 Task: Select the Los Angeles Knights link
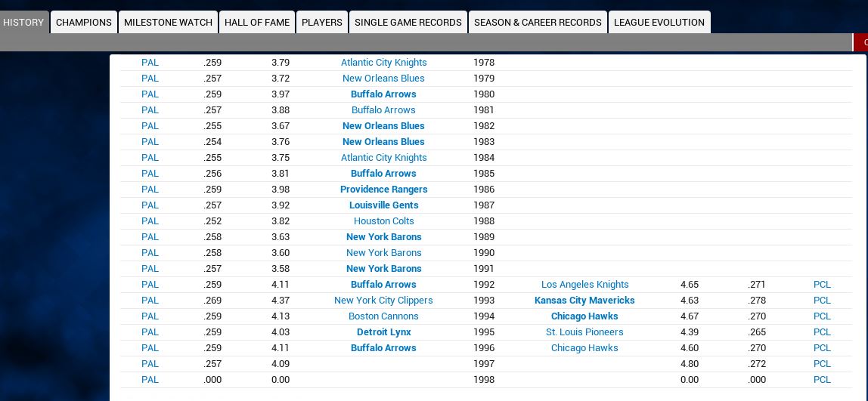pos(584,285)
